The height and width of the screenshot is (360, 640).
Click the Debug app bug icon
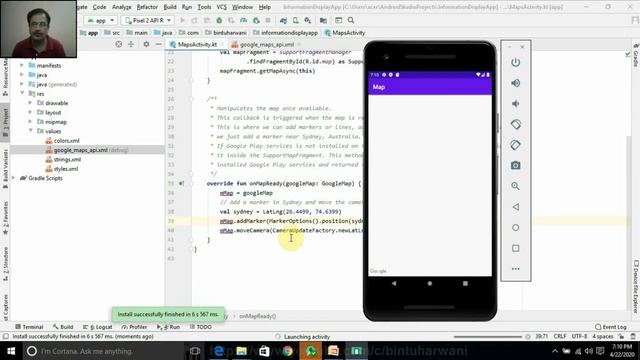point(219,20)
